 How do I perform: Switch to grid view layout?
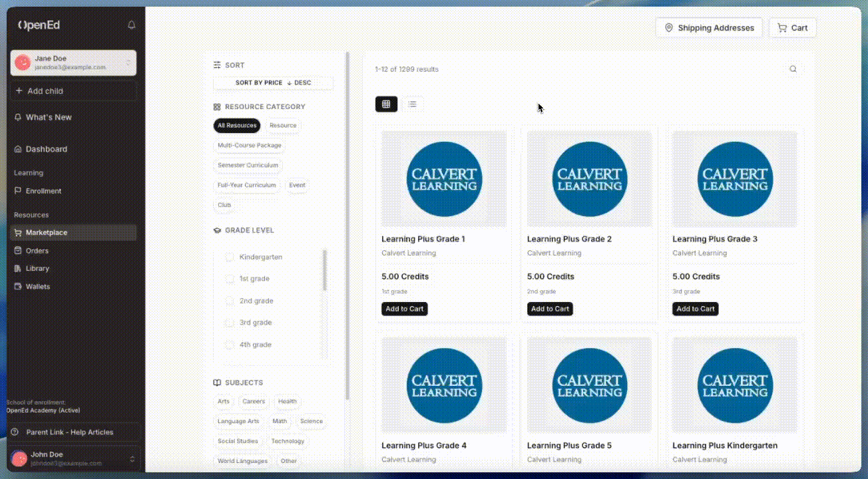click(x=386, y=104)
